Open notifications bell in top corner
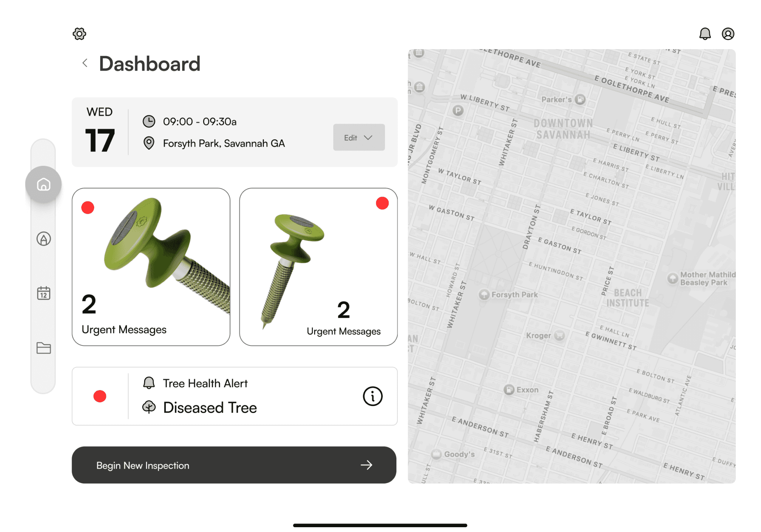Screen dimensions: 761x532 (705, 34)
